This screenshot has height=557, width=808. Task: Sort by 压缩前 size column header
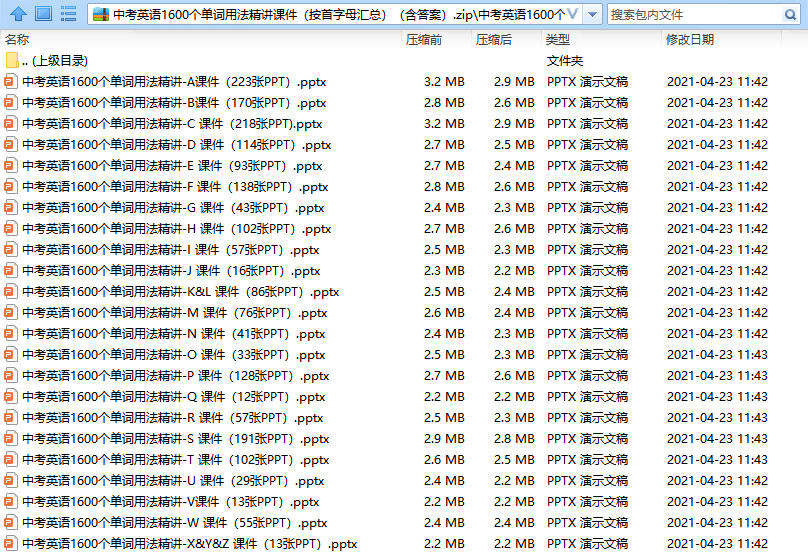424,39
